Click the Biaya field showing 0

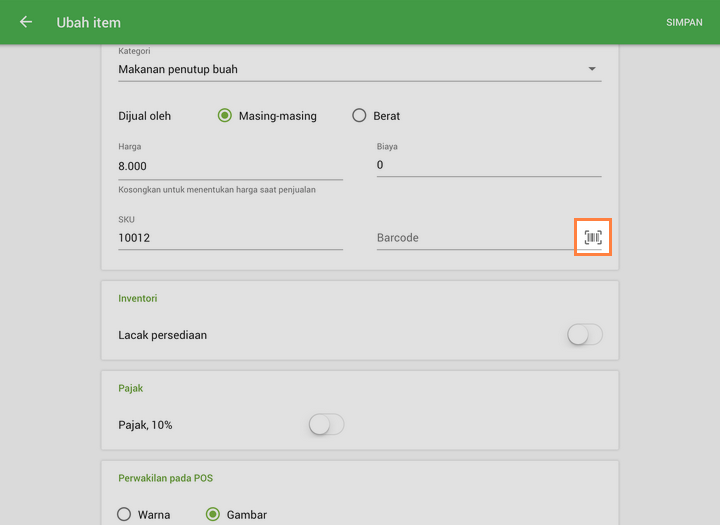tap(489, 165)
